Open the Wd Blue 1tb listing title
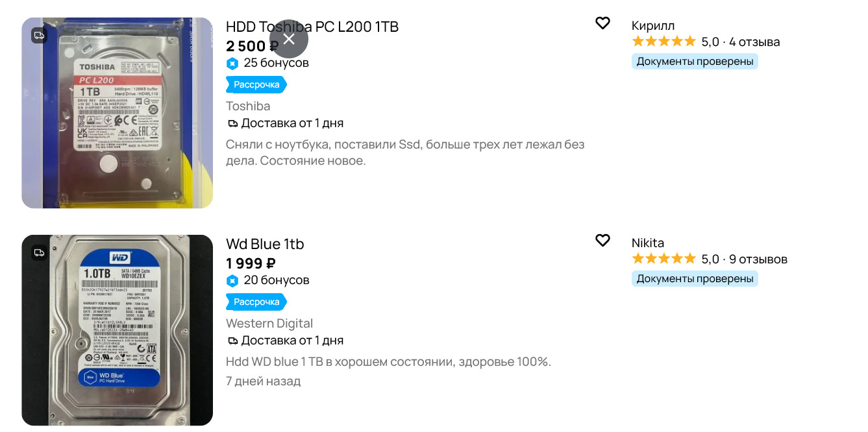Image resolution: width=868 pixels, height=432 pixels. (265, 244)
